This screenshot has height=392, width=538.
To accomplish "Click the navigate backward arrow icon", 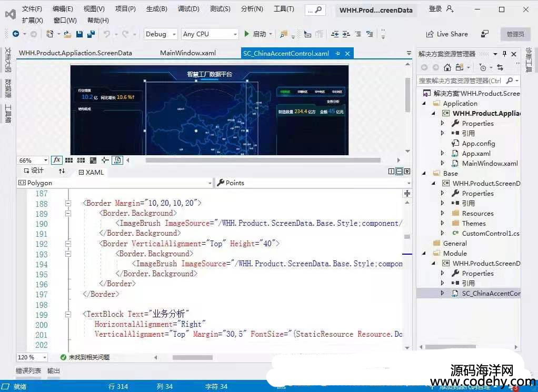I will point(16,34).
